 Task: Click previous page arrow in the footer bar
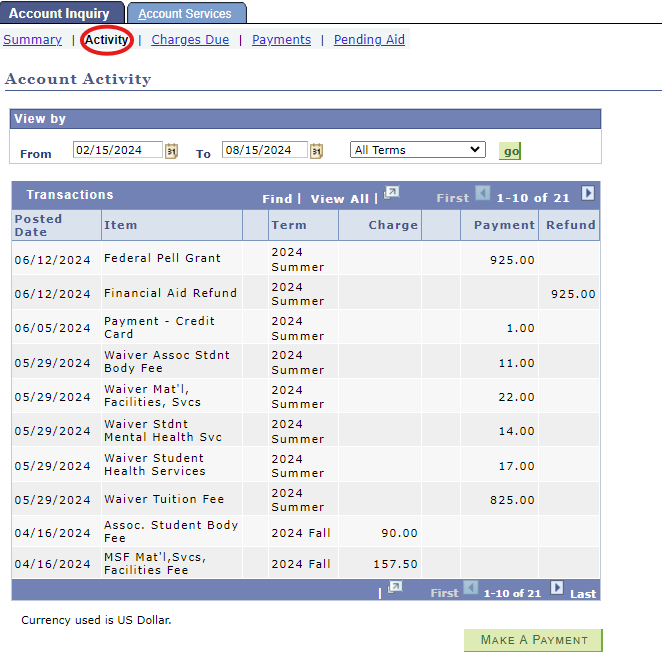coord(471,588)
